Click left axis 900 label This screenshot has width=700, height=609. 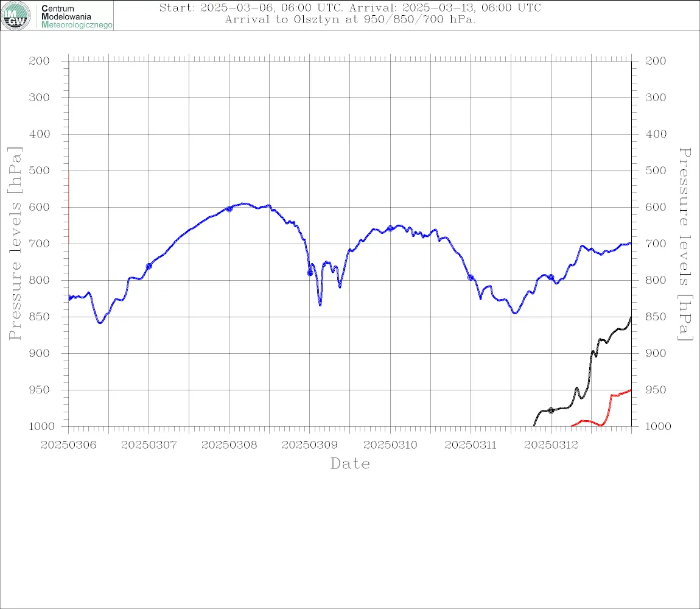pyautogui.click(x=40, y=353)
